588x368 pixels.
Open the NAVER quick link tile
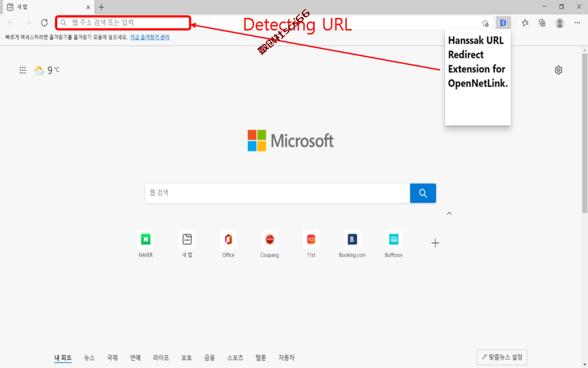(146, 244)
